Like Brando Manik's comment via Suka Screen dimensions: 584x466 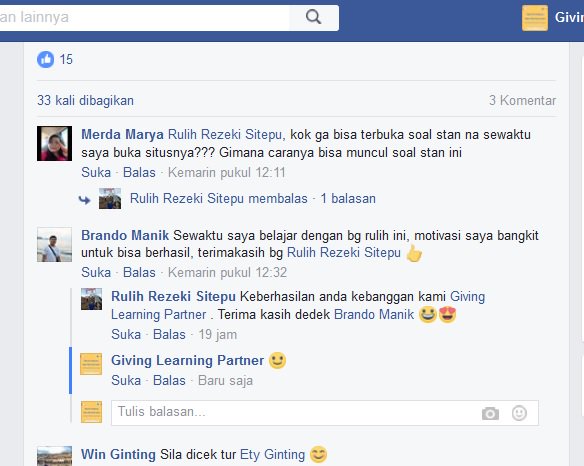pyautogui.click(x=96, y=272)
